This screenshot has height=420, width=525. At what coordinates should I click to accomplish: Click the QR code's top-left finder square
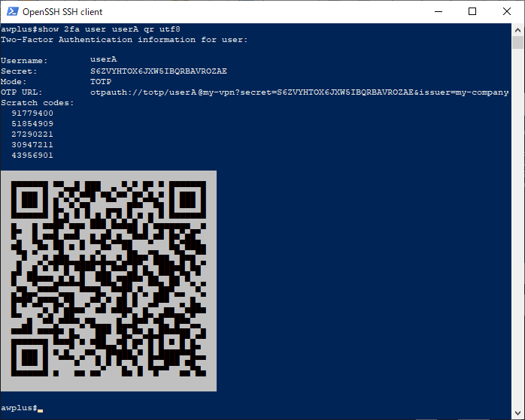[x=30, y=201]
